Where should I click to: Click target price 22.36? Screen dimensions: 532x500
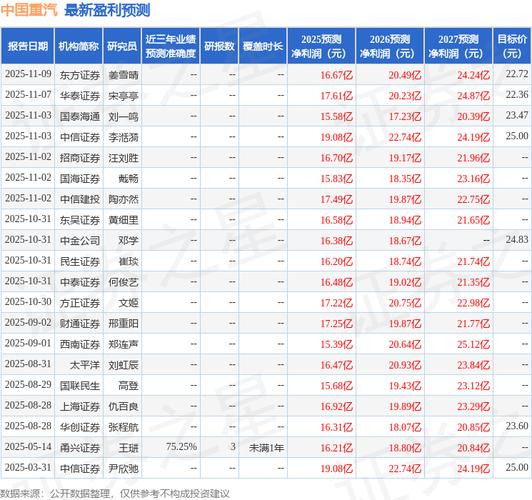[x=517, y=95]
